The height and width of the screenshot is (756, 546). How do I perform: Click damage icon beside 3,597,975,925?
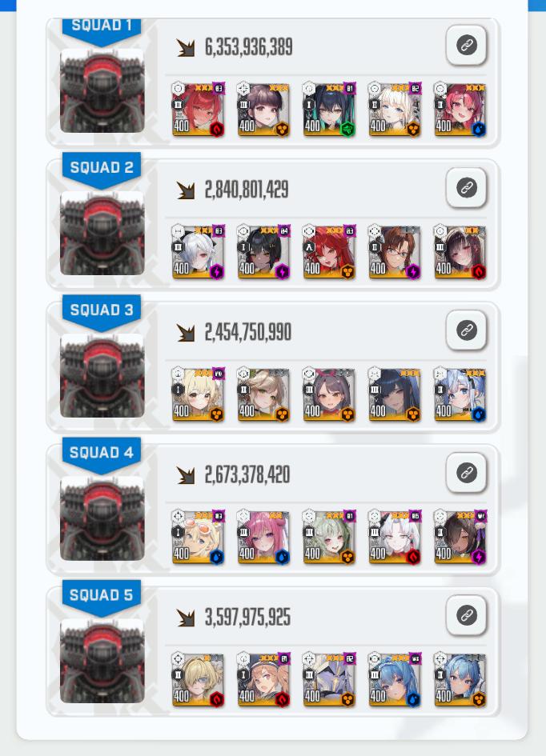[x=185, y=618]
